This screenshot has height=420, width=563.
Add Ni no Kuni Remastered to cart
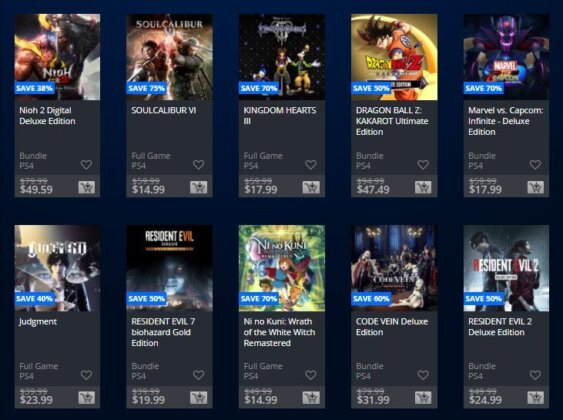(x=311, y=397)
